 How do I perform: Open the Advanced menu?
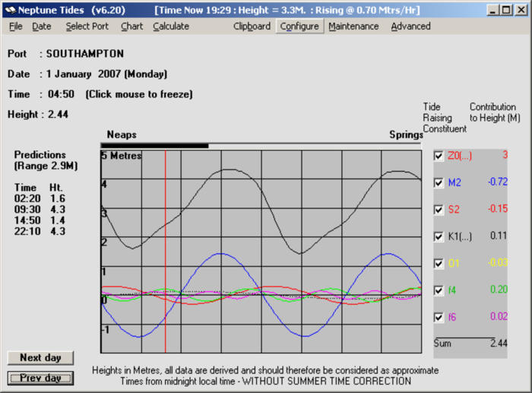(x=410, y=26)
